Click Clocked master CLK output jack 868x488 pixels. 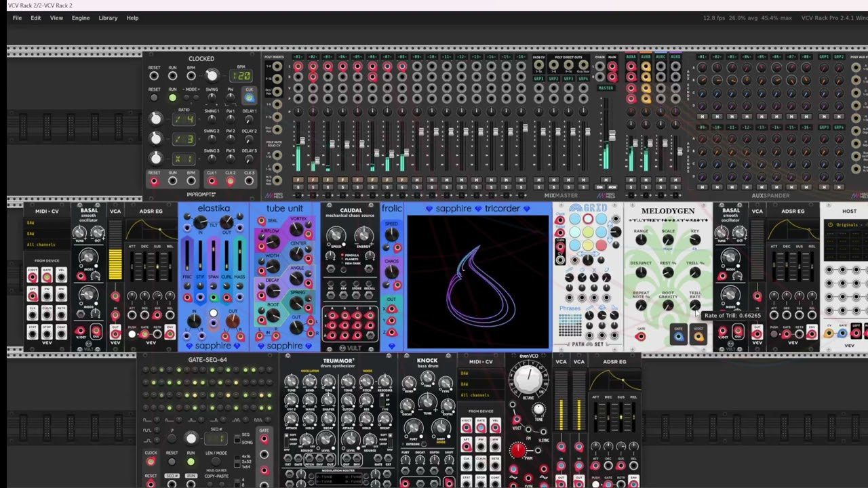click(249, 98)
